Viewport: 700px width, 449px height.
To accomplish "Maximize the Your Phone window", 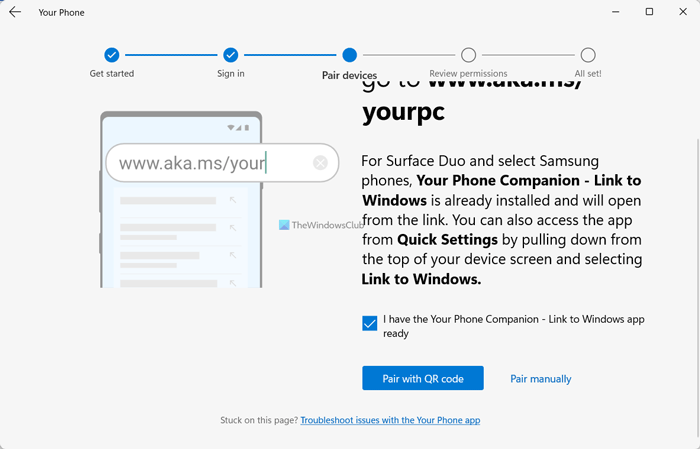I will (650, 12).
